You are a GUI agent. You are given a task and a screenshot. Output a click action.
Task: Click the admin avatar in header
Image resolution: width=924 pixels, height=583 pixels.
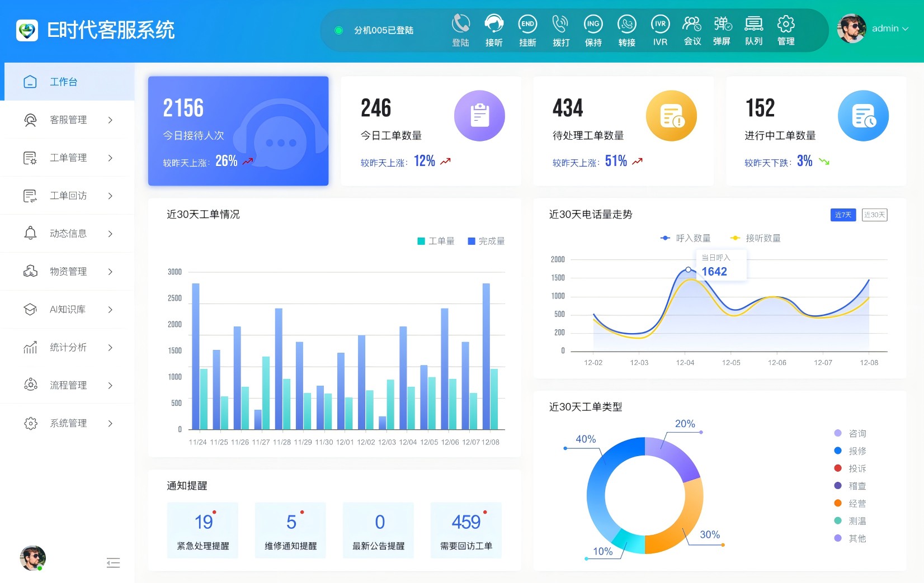pos(851,28)
